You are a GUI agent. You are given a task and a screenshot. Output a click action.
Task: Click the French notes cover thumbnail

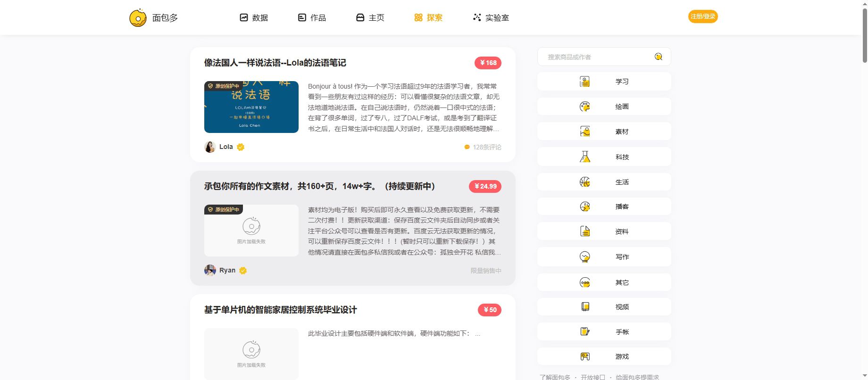coord(251,107)
